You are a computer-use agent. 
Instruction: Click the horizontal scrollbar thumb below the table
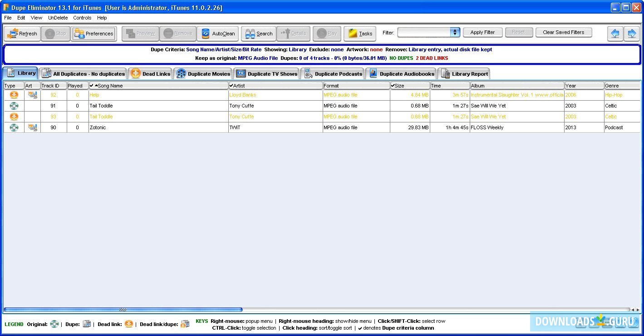point(123,310)
